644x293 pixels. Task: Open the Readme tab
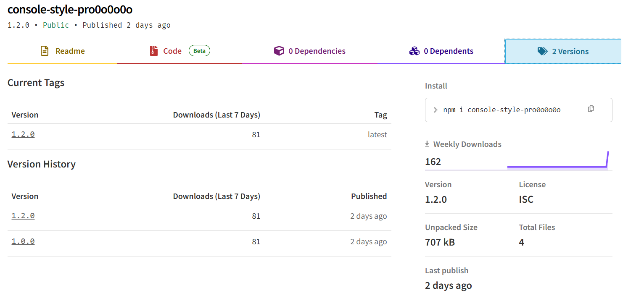[70, 51]
